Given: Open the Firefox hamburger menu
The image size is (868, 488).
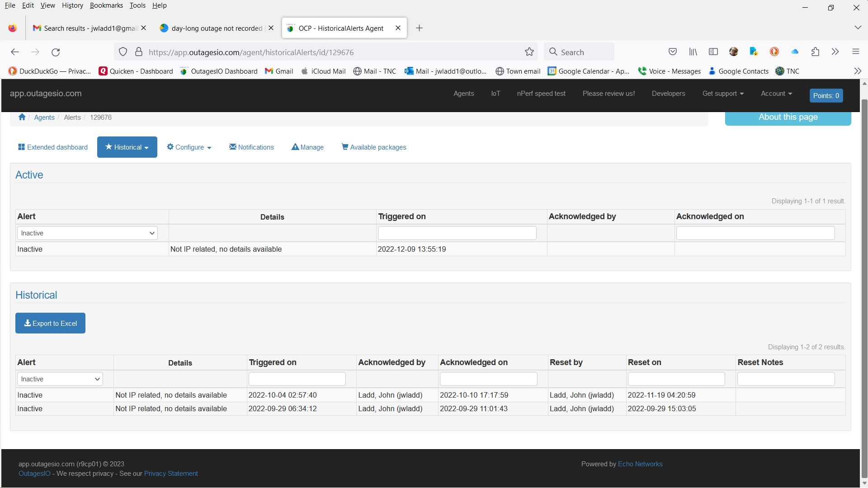Looking at the screenshot, I should [x=856, y=52].
